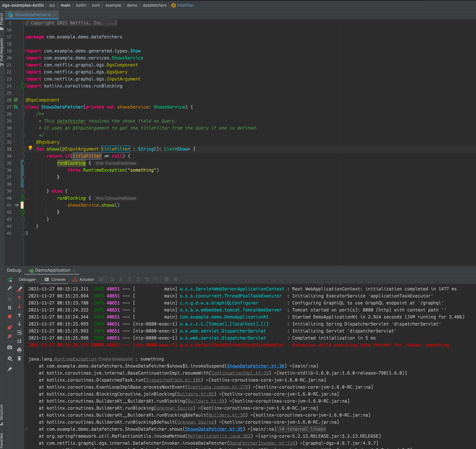Click Create breakpoint next to RuntimeException
The height and width of the screenshot is (449, 476).
click(115, 359)
